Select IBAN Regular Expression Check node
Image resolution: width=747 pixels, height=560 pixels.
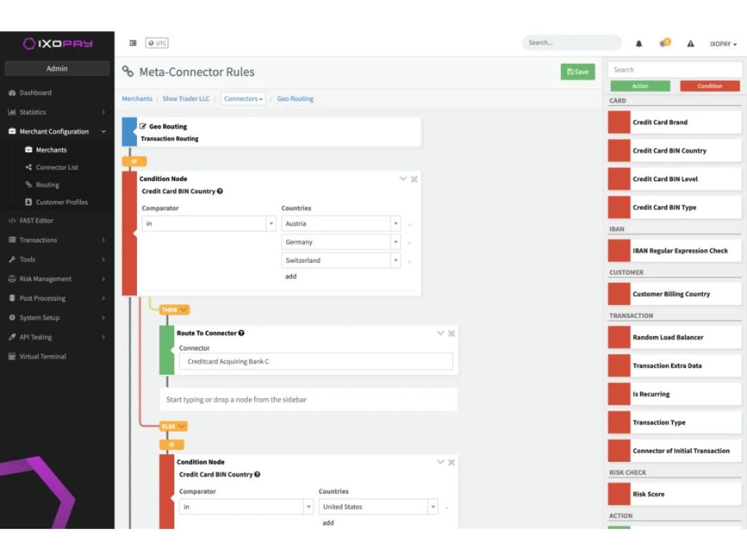675,251
